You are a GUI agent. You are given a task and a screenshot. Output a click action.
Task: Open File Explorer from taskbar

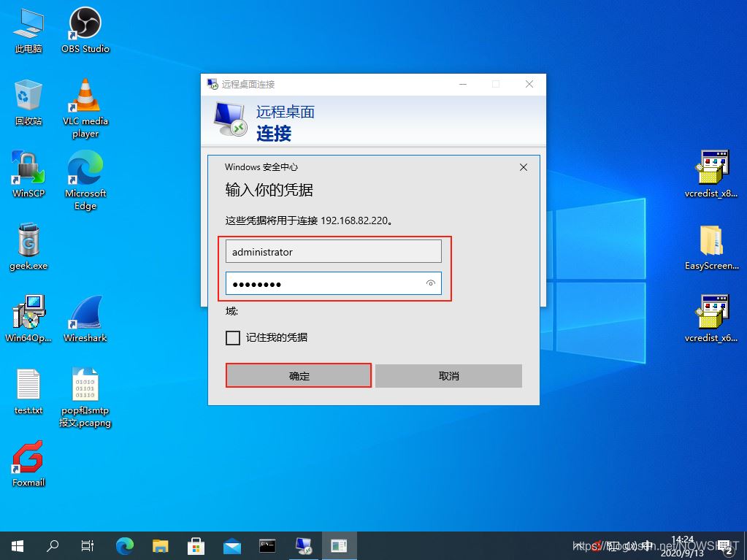click(161, 545)
